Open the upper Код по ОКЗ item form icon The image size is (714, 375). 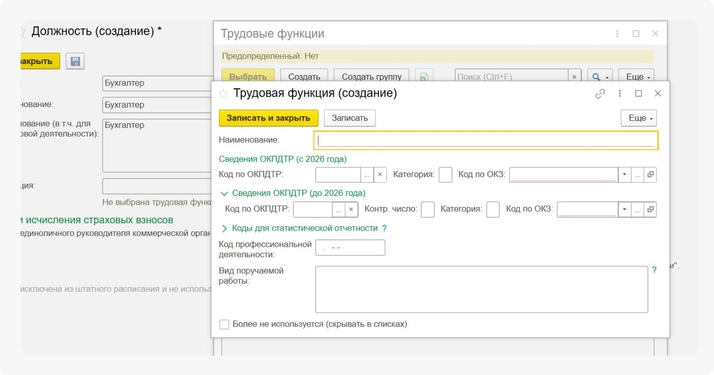click(650, 174)
